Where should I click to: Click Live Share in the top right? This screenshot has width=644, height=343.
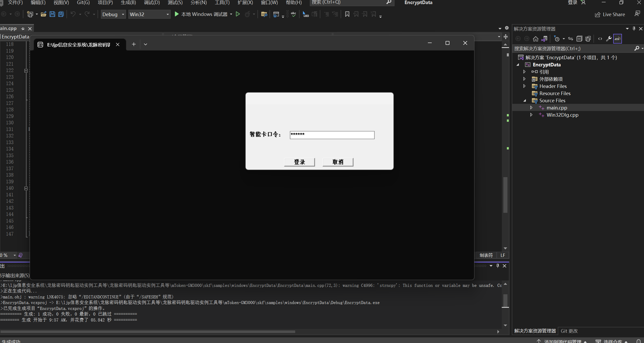[x=610, y=15]
